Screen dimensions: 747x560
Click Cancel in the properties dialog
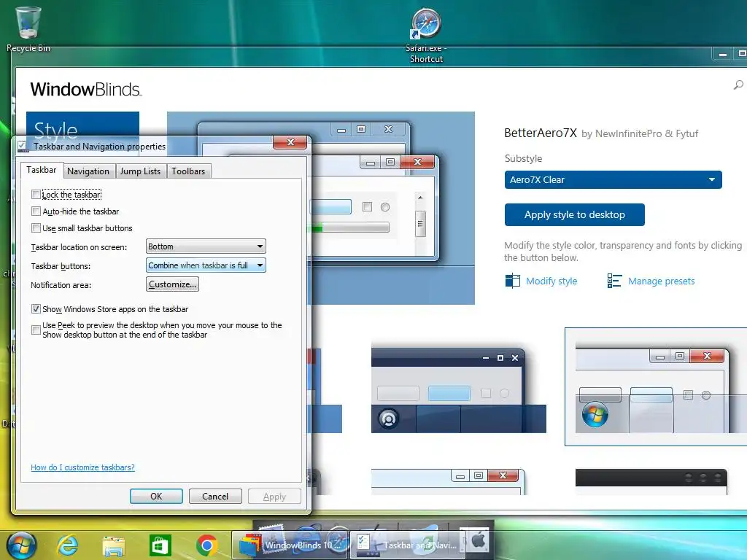pyautogui.click(x=215, y=496)
